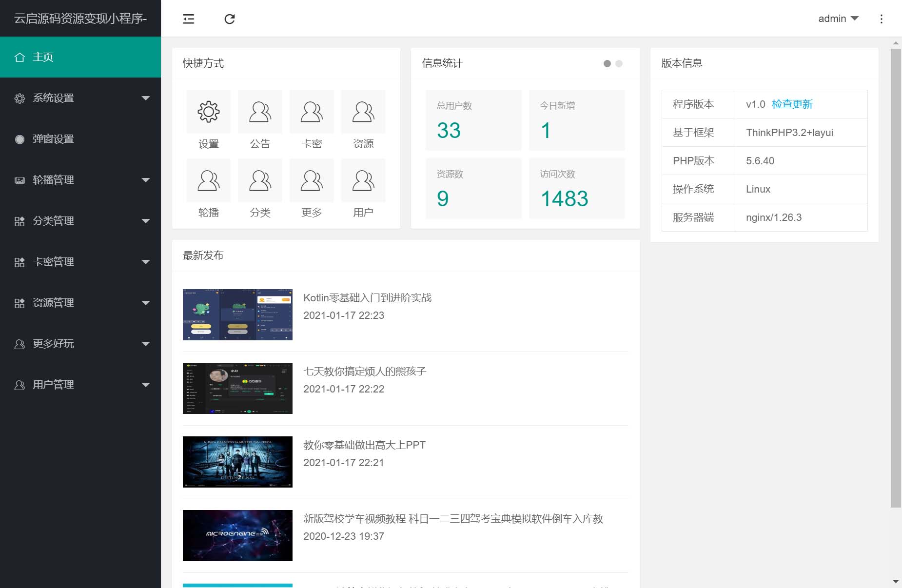The width and height of the screenshot is (902, 588).
Task: Collapse the sidebar using the toolbar icon
Action: point(188,19)
